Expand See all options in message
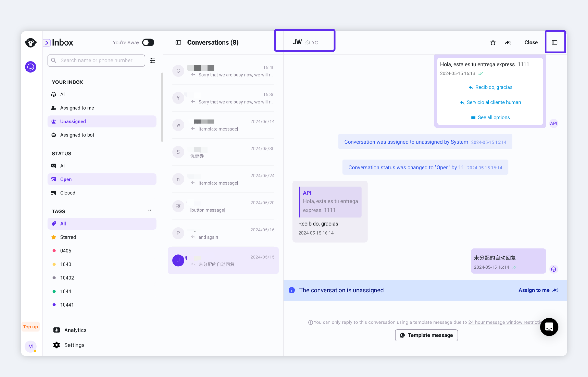 click(490, 117)
